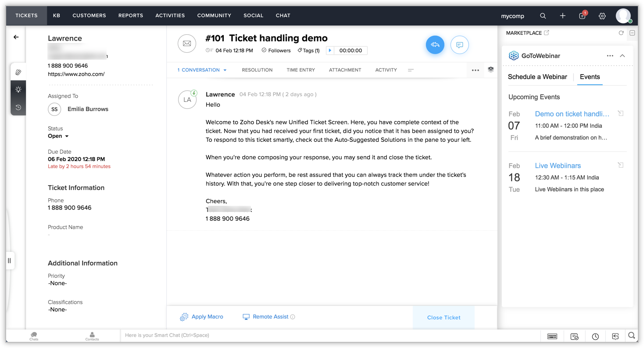Open the Community module
Image resolution: width=644 pixels, height=348 pixels.
(x=215, y=16)
